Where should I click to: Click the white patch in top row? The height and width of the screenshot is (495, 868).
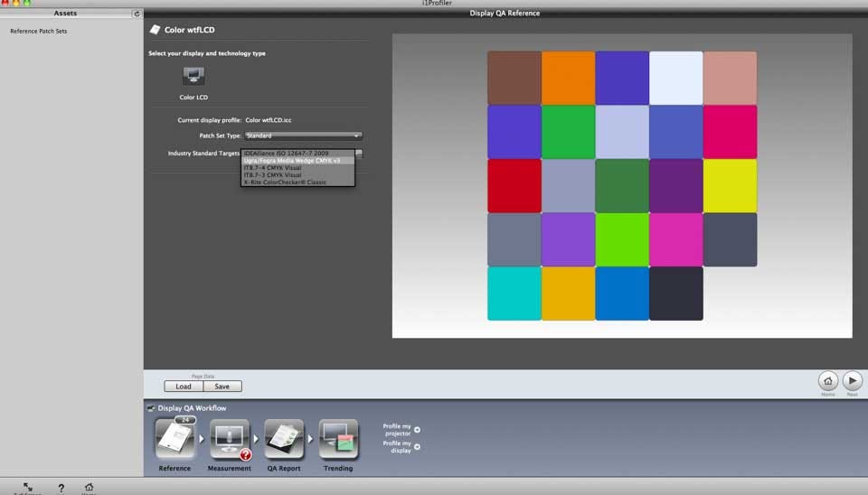point(676,78)
